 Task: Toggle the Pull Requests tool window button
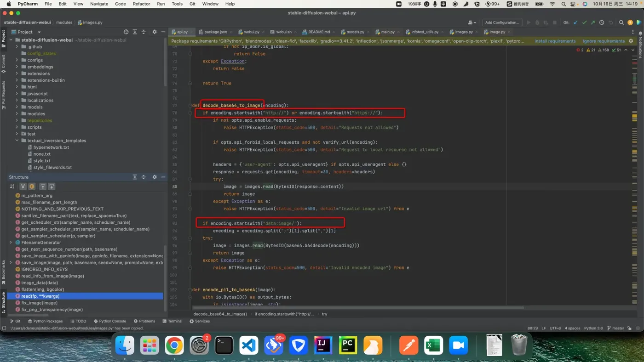click(x=3, y=95)
